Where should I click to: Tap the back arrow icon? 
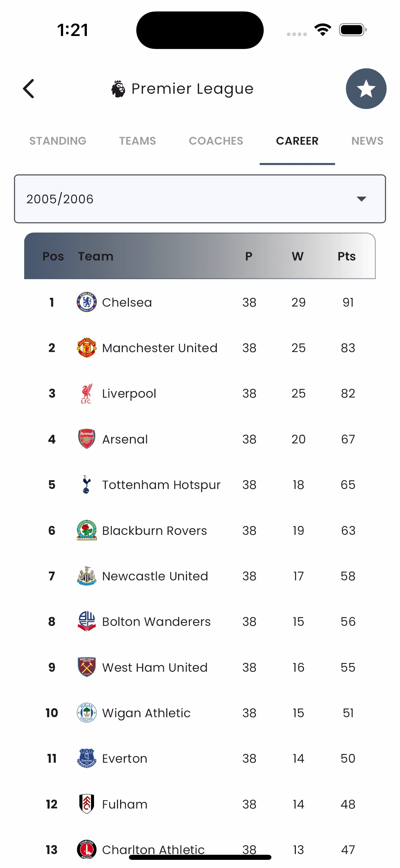(29, 89)
